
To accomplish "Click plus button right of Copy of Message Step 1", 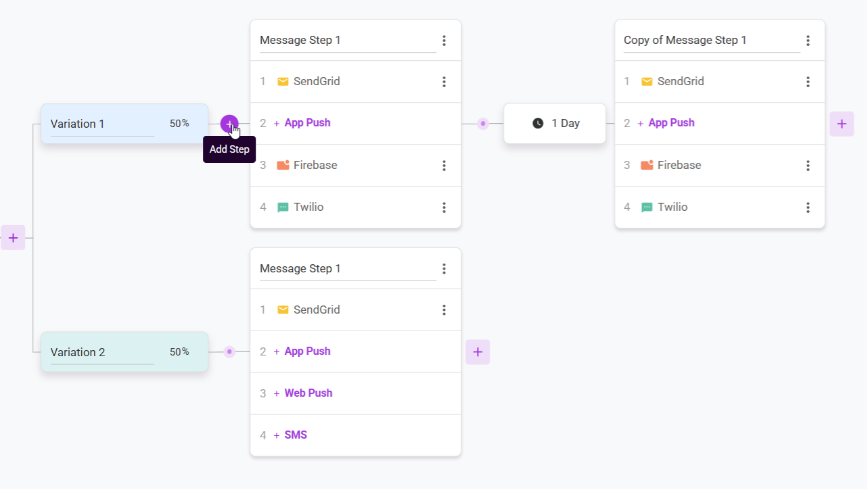I will (842, 124).
